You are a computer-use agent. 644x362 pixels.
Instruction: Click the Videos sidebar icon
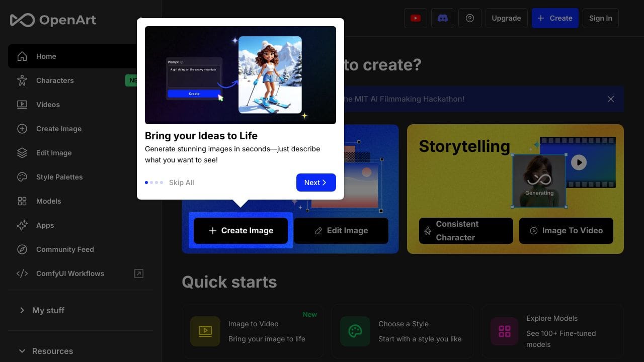click(x=22, y=105)
